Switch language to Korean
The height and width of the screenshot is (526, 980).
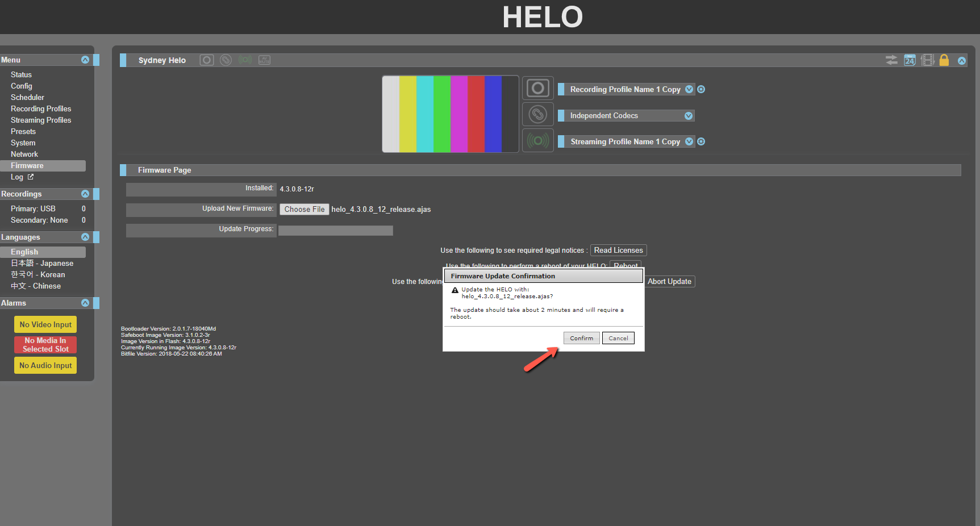[38, 274]
